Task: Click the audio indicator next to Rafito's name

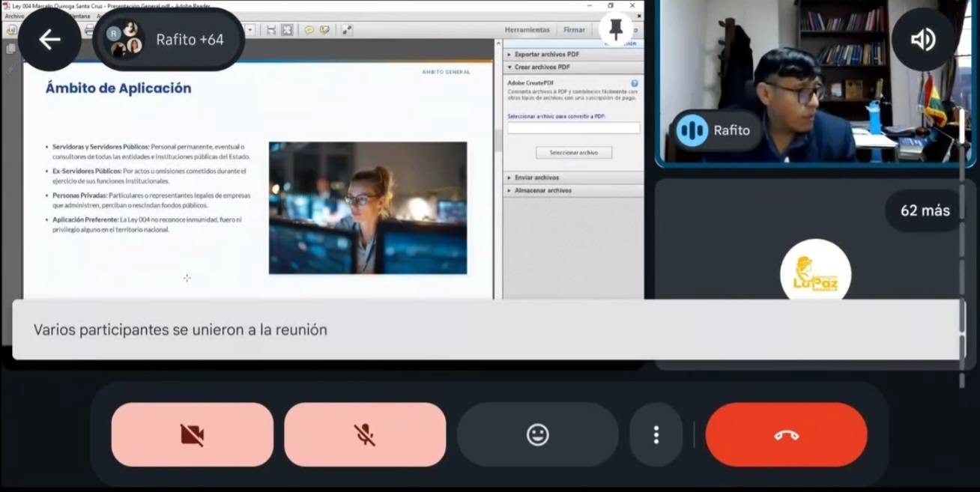Action: (x=692, y=130)
